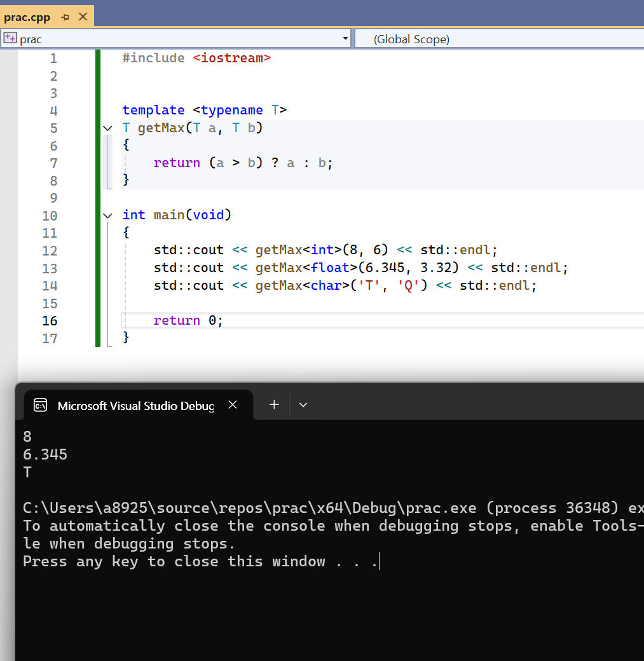Click the return statement on line 7

(x=243, y=163)
